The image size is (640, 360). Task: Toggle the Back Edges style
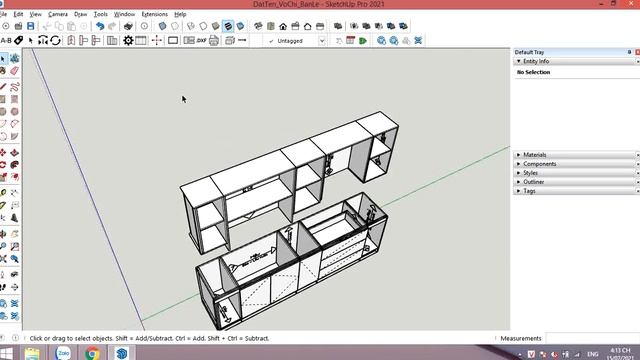coord(175,26)
